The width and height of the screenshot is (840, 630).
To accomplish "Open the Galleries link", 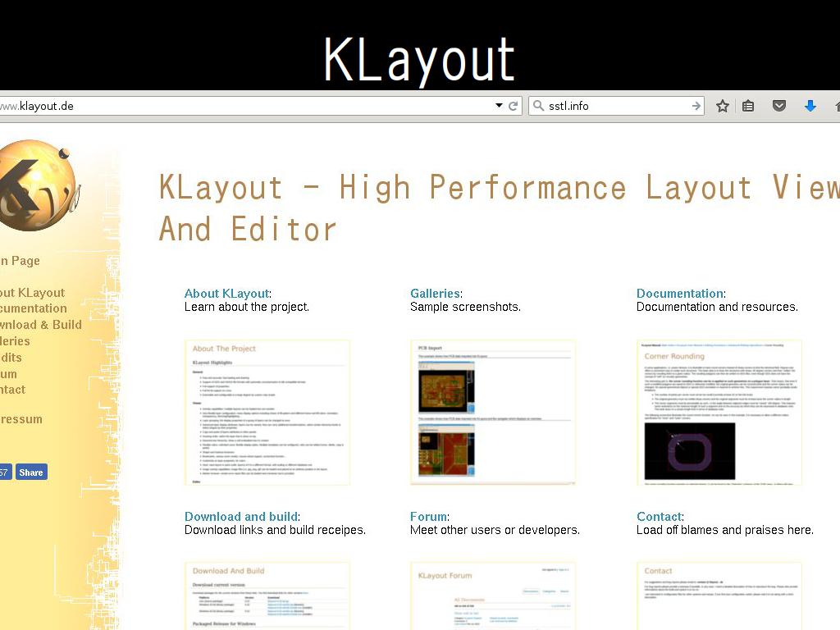I will pyautogui.click(x=435, y=294).
